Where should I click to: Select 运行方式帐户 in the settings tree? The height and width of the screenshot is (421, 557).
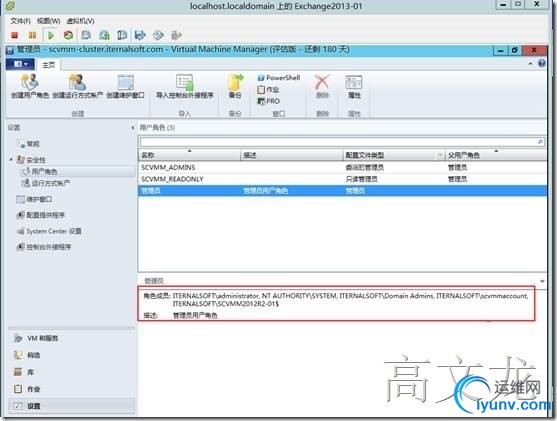click(x=46, y=183)
